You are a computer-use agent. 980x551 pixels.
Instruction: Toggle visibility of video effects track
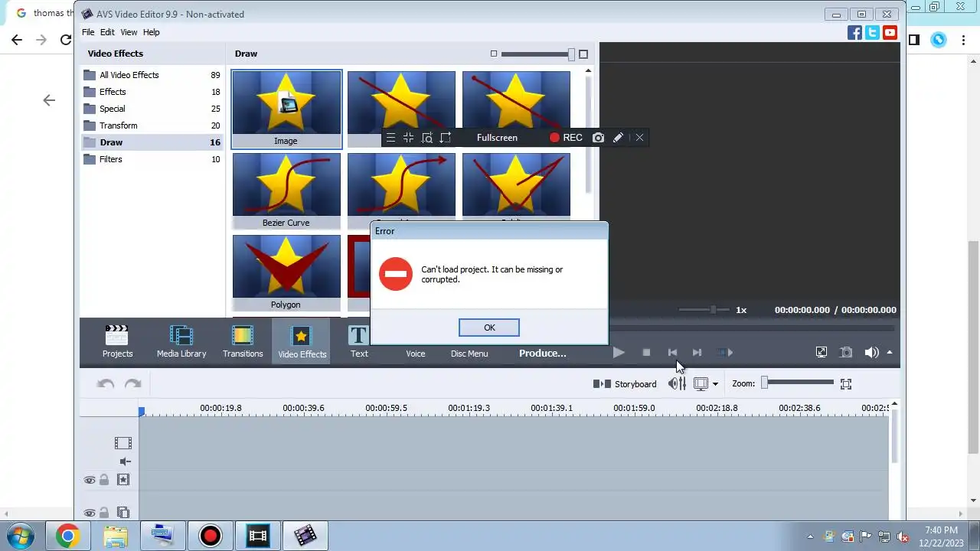tap(90, 480)
